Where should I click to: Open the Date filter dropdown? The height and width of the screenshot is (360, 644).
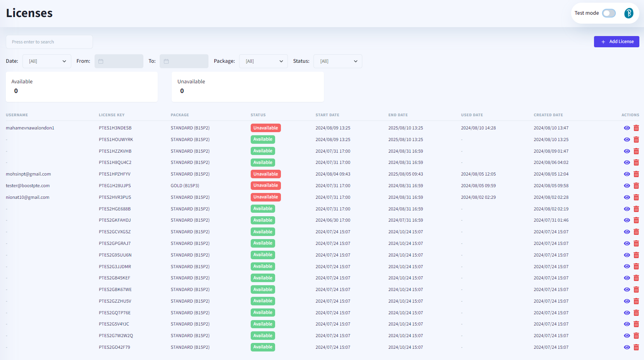pos(46,61)
